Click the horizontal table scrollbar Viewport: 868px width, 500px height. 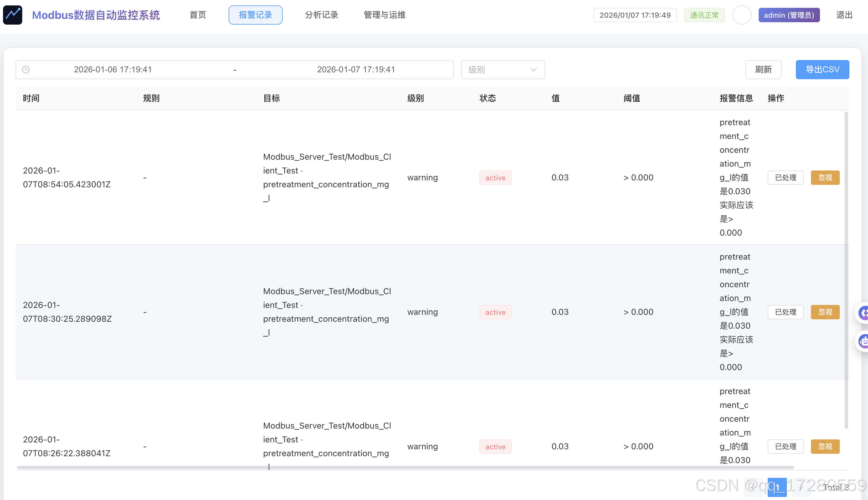point(405,467)
